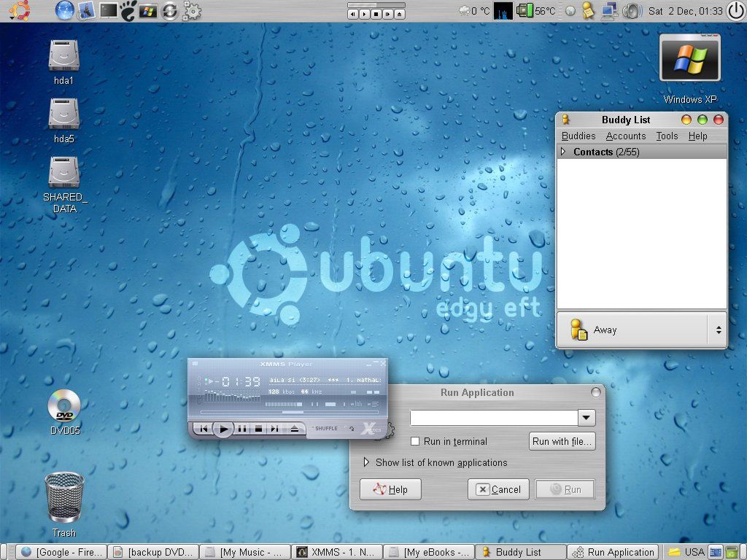Click the power shutdown icon
Image resolution: width=747 pixels, height=560 pixels.
[x=735, y=10]
